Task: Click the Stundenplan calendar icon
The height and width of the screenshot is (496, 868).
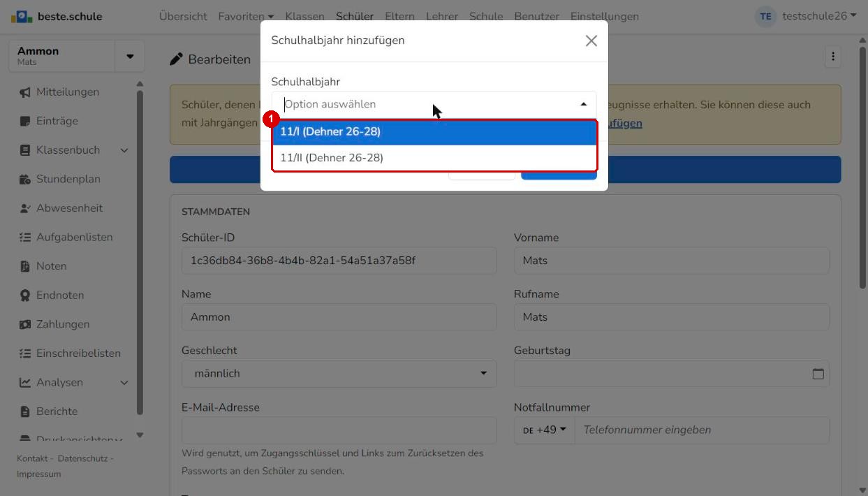Action: pyautogui.click(x=25, y=179)
